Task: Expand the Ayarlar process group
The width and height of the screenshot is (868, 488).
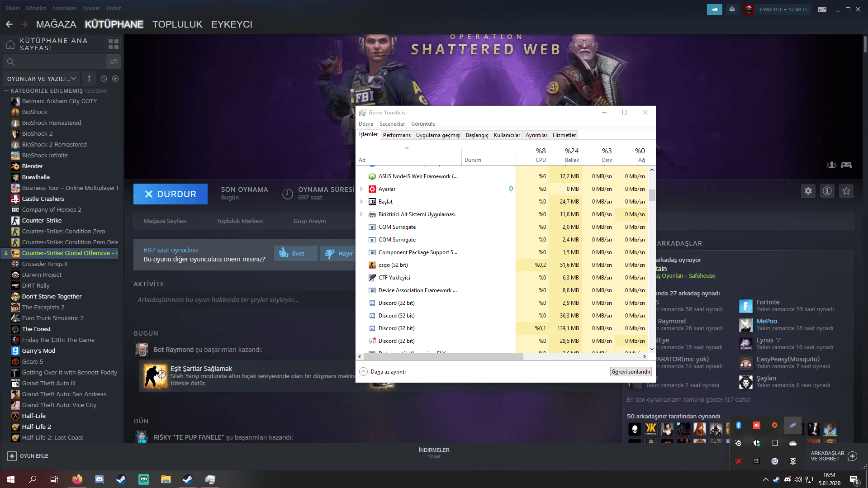Action: (x=361, y=189)
